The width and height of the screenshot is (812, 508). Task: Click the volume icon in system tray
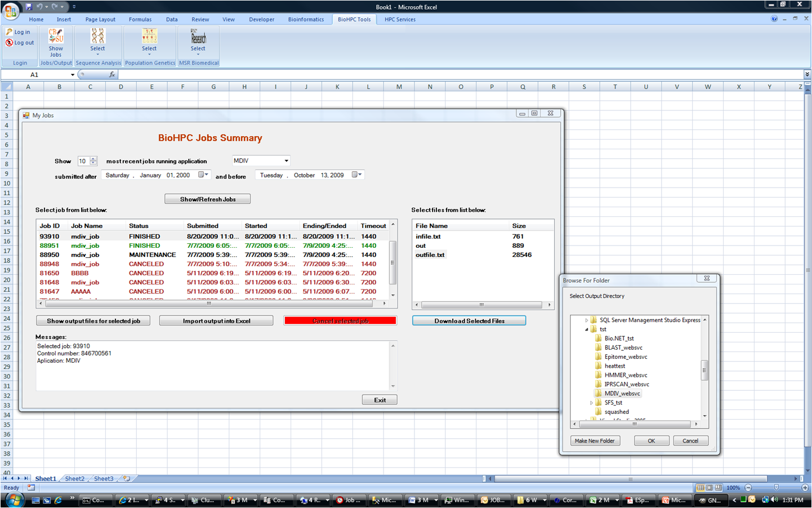coord(774,500)
